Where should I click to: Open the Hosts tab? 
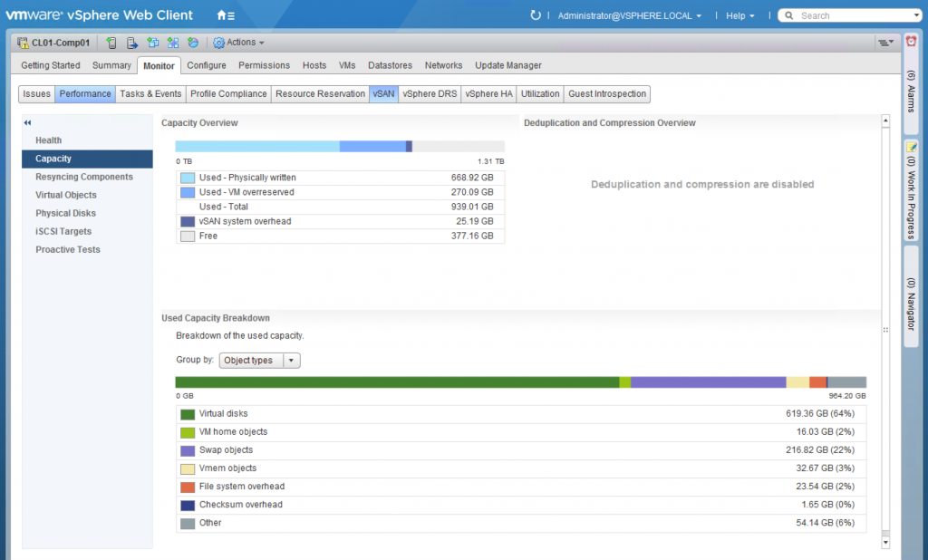314,65
